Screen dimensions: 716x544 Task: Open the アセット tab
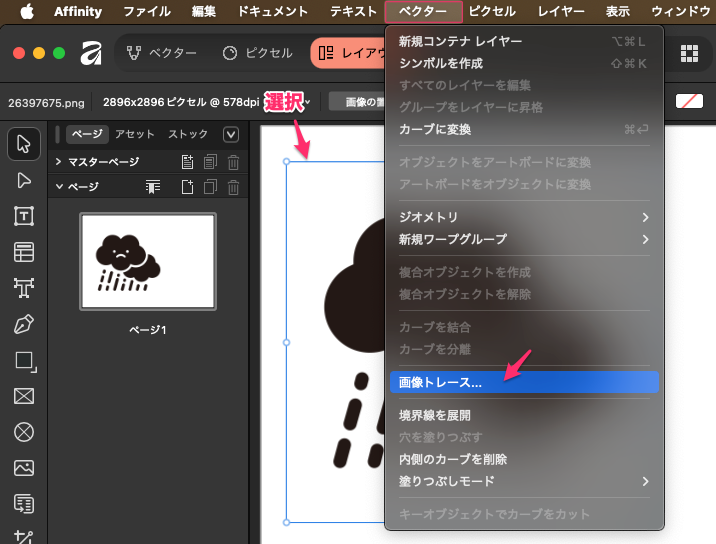click(x=134, y=134)
